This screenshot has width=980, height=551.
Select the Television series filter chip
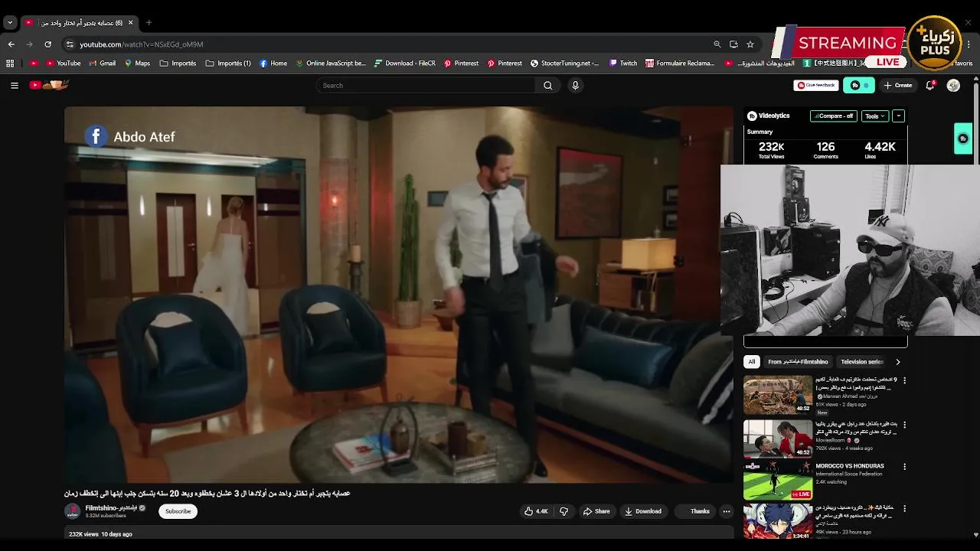[862, 362]
